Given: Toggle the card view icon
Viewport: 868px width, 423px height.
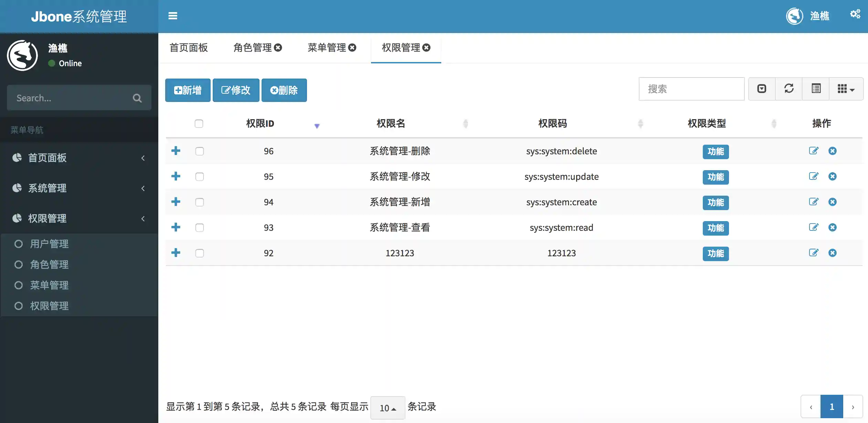Looking at the screenshot, I should (816, 89).
